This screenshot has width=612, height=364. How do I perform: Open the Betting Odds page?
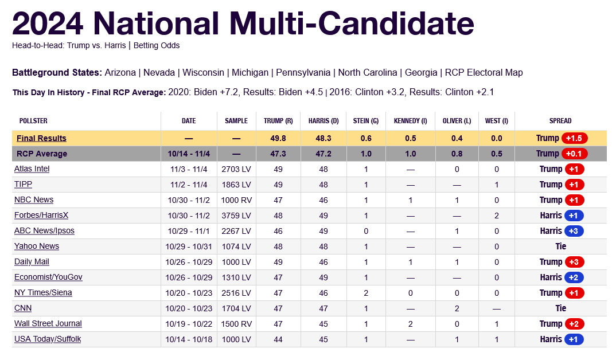pos(157,46)
